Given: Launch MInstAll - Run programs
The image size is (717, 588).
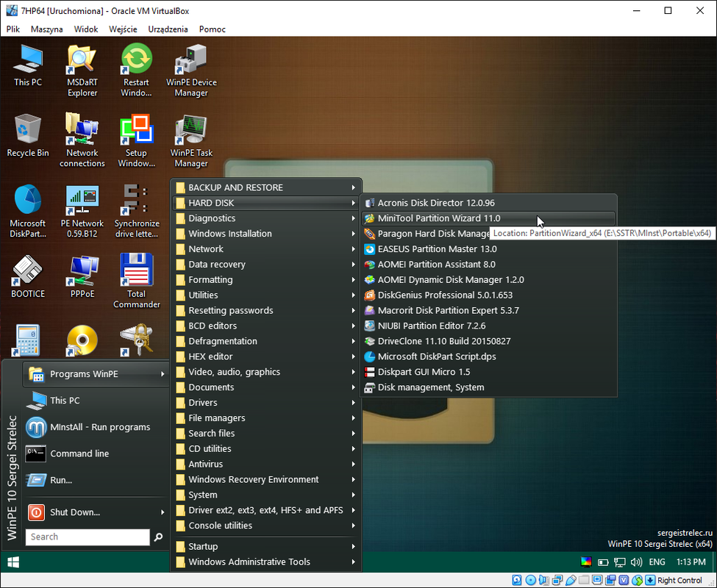Looking at the screenshot, I should [96, 427].
